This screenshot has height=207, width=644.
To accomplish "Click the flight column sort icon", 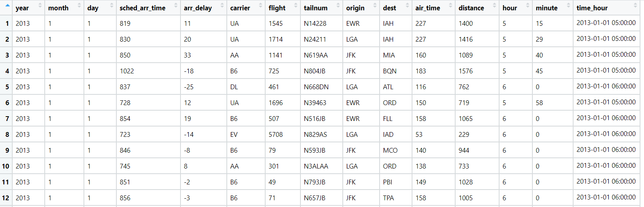I will pos(296,6).
